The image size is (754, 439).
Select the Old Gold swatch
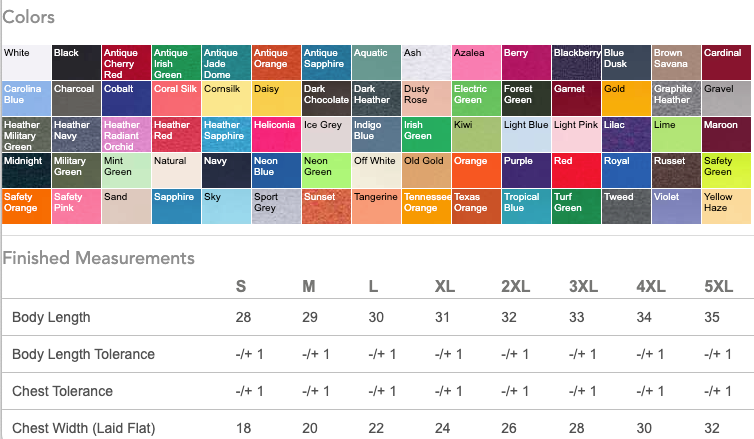pos(426,170)
